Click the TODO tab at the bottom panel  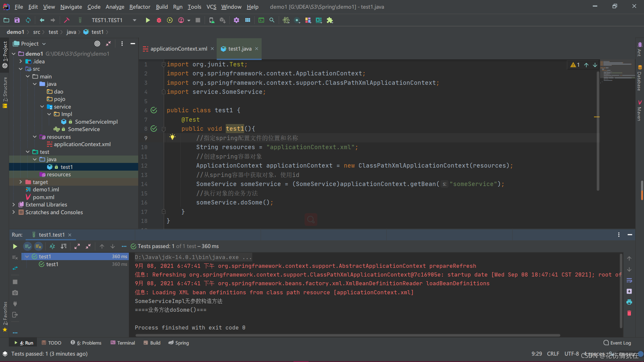click(54, 343)
